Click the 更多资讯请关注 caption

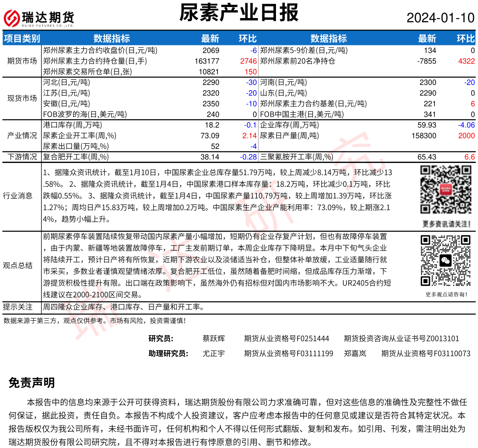tap(446, 224)
